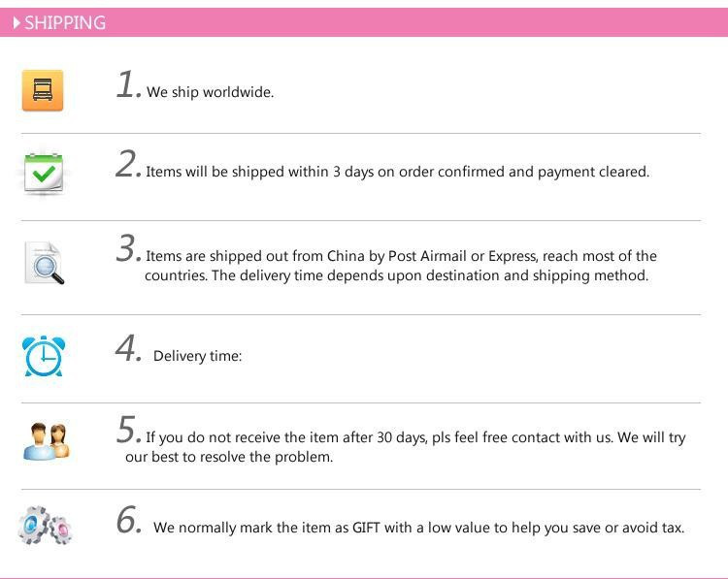728x579 pixels.
Task: Click the large number 1
Action: (x=125, y=85)
